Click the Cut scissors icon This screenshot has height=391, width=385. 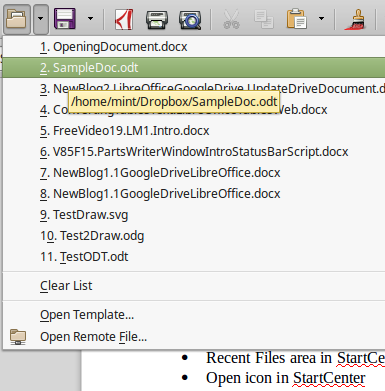click(231, 19)
